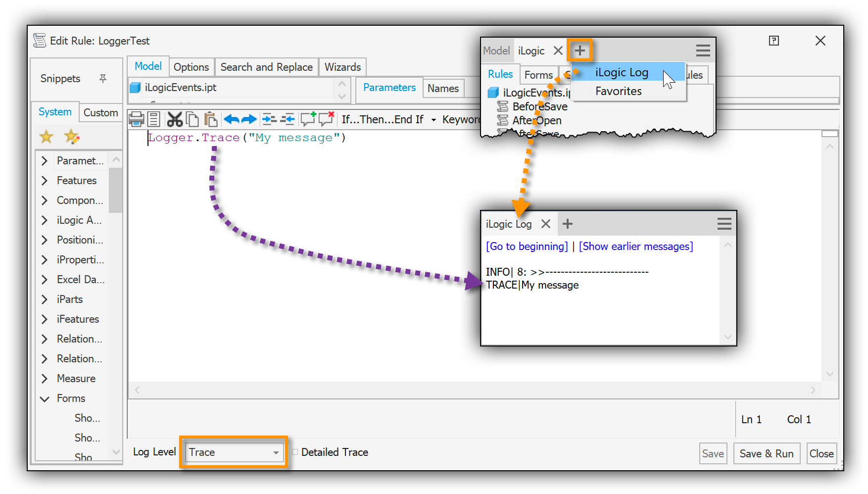Expand the Excel Da... snippet category
Viewport: 868px width, 494px height.
[x=45, y=280]
